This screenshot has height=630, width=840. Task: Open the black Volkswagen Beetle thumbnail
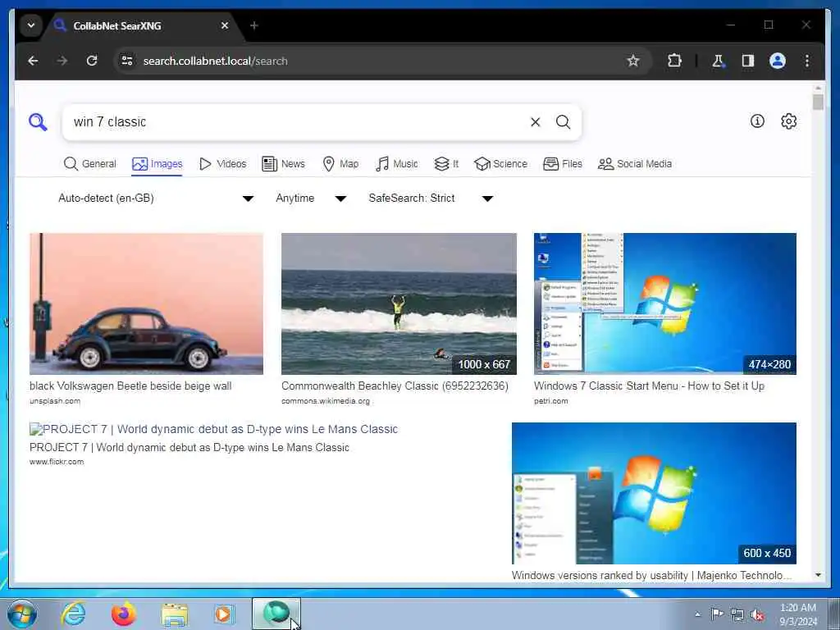pos(146,304)
